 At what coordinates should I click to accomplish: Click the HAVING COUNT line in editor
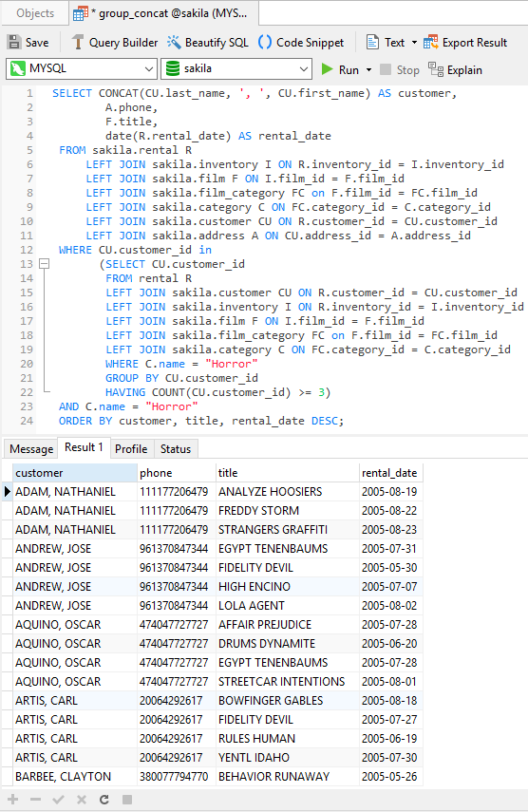pyautogui.click(x=217, y=392)
